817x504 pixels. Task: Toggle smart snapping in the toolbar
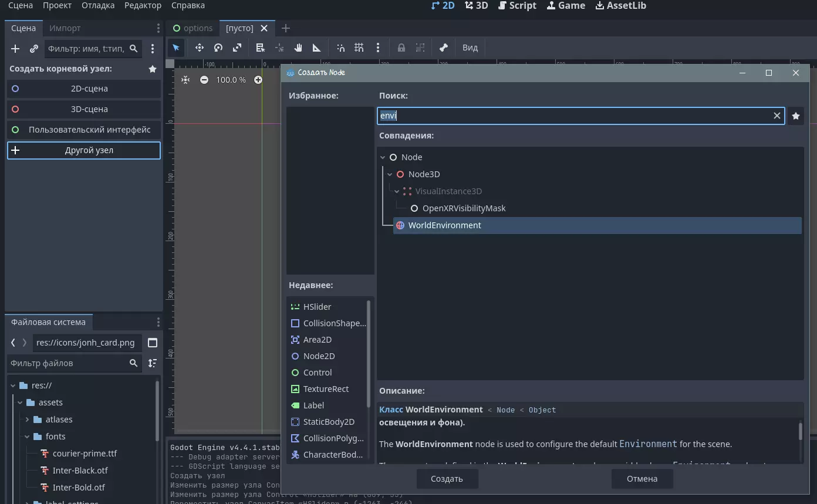[x=340, y=48]
